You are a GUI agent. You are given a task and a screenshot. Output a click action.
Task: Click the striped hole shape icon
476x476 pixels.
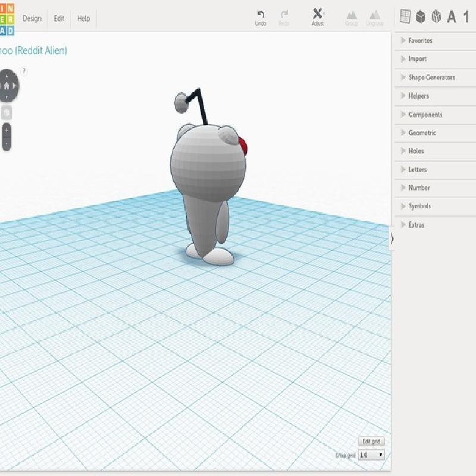tap(436, 17)
